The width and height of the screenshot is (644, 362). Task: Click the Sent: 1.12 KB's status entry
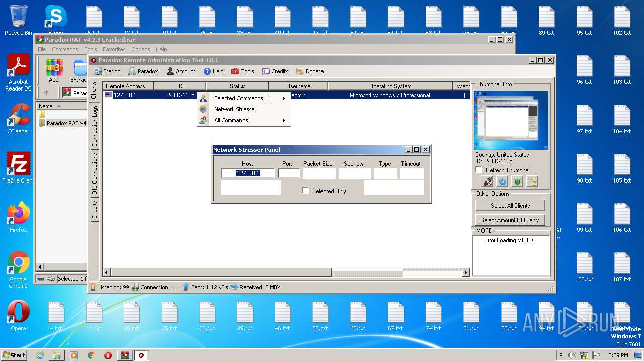point(205,287)
